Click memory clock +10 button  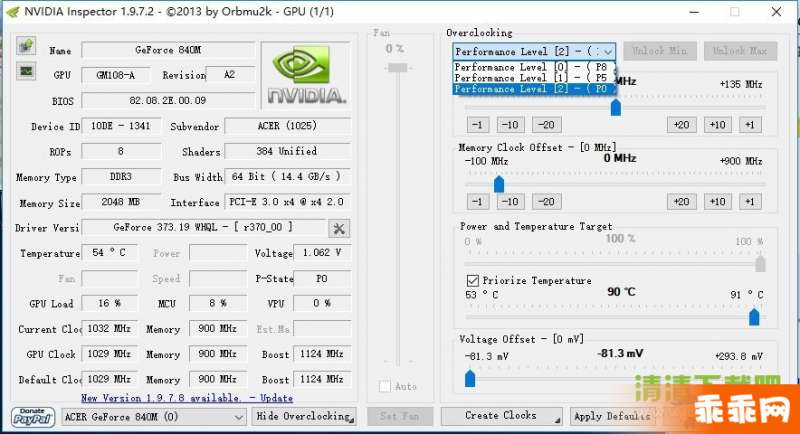(717, 201)
